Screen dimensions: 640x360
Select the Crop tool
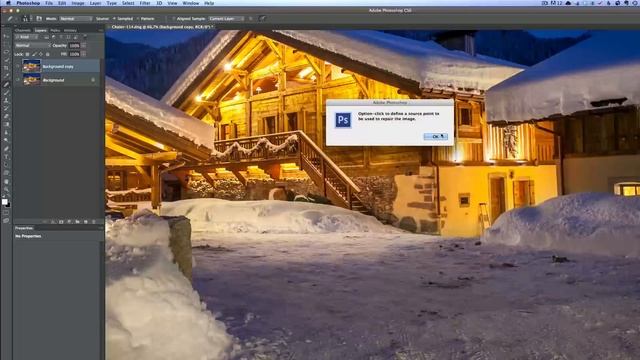click(6, 68)
